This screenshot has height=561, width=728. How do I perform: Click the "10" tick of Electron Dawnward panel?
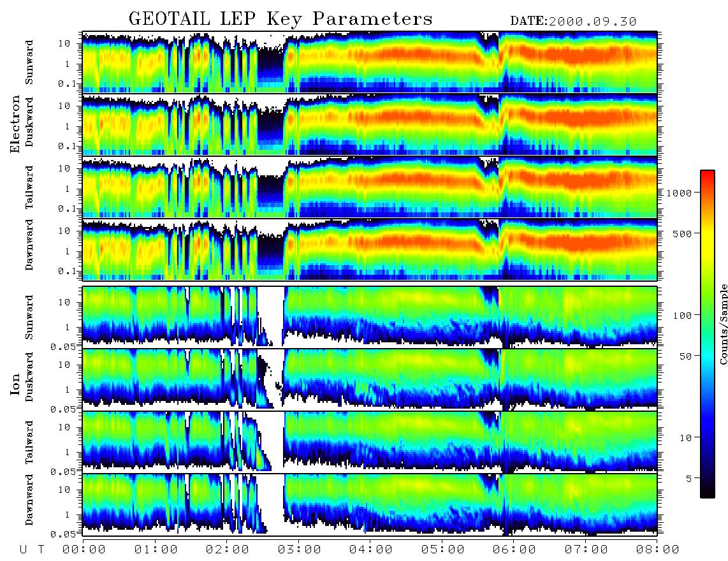(x=64, y=231)
